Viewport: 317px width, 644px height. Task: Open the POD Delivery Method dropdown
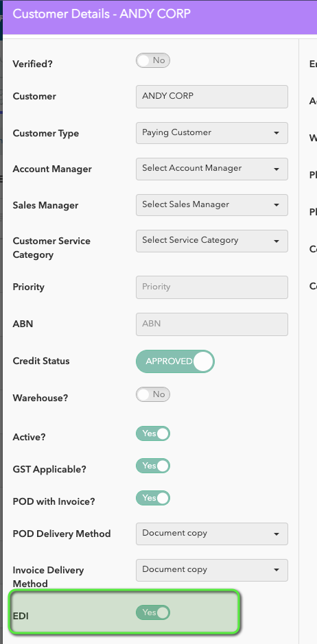212,534
